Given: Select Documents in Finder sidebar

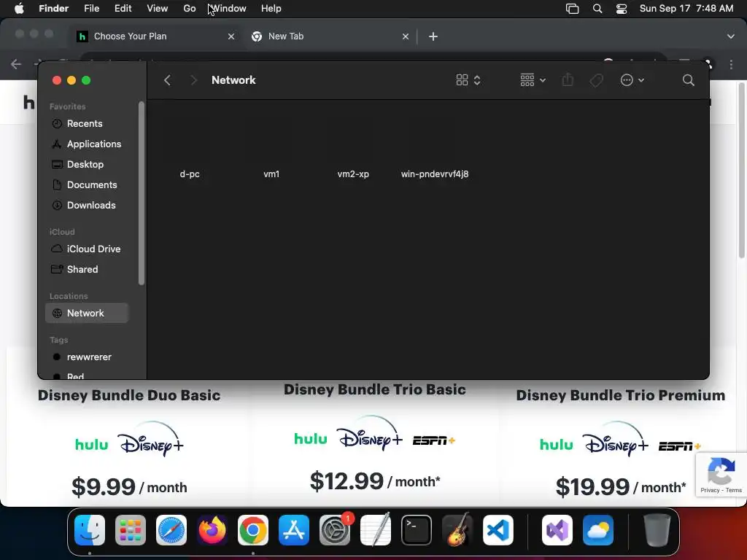Looking at the screenshot, I should click(x=86, y=184).
